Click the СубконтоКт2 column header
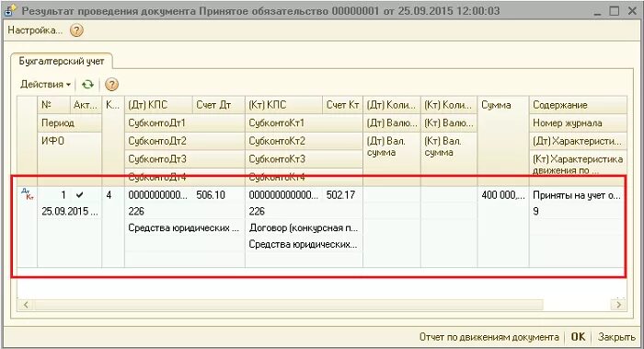 tap(304, 141)
